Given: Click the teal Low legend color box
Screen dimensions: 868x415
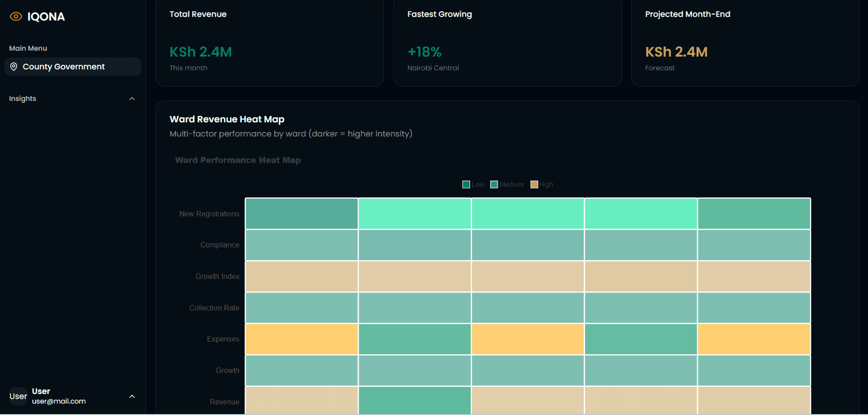Looking at the screenshot, I should pos(466,184).
